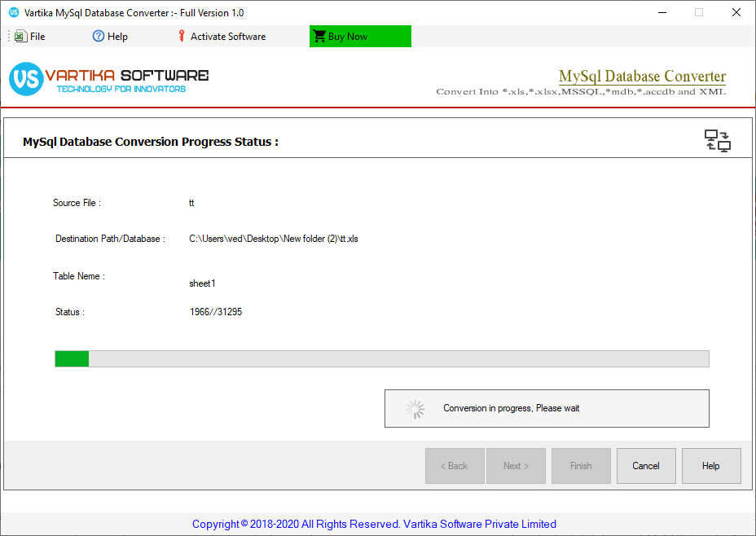Image resolution: width=756 pixels, height=536 pixels.
Task: Click the blue question mark help icon
Action: (x=99, y=36)
